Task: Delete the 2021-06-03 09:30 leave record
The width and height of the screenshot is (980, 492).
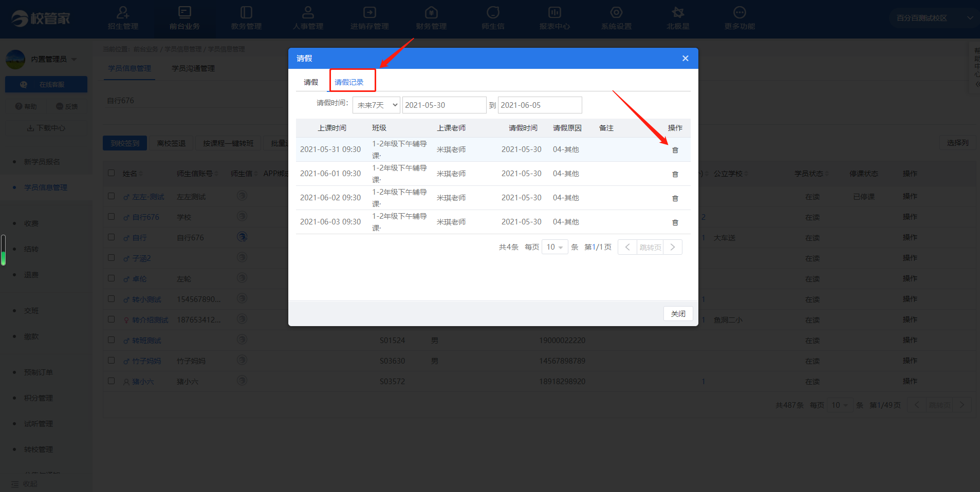Action: pos(675,222)
